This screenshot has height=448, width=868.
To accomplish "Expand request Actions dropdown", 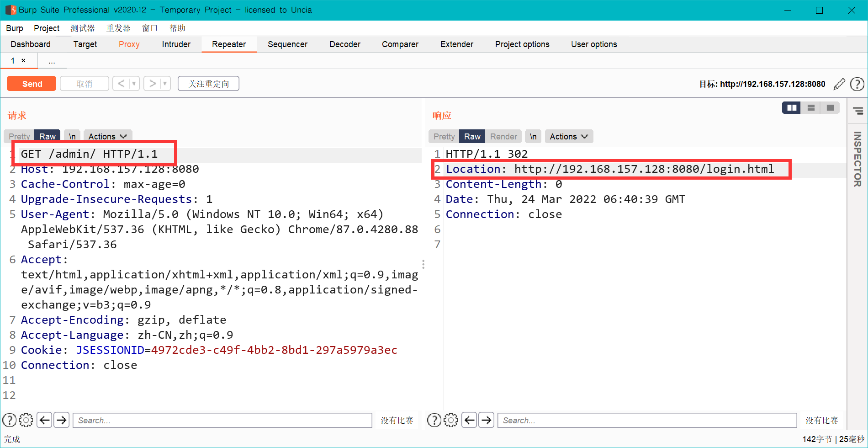I will coord(107,136).
